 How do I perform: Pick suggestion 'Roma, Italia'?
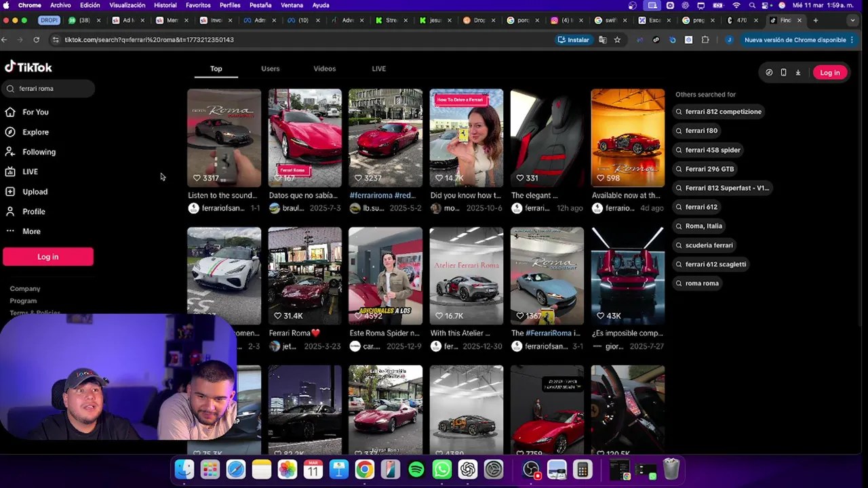tap(698, 226)
